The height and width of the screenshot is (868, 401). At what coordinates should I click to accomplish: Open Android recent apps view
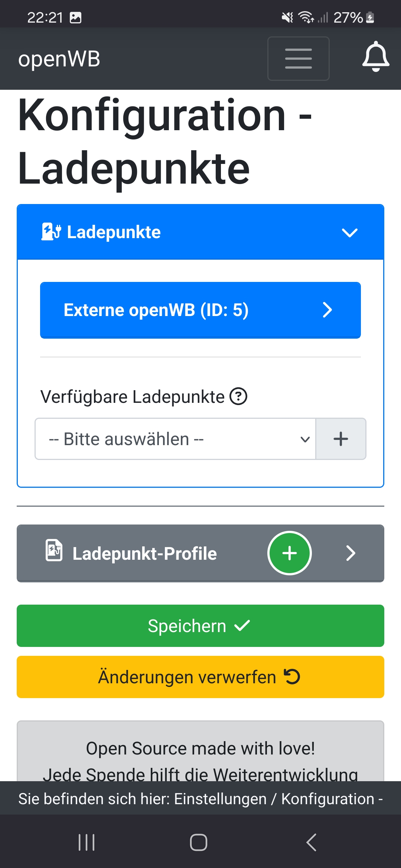click(x=87, y=842)
